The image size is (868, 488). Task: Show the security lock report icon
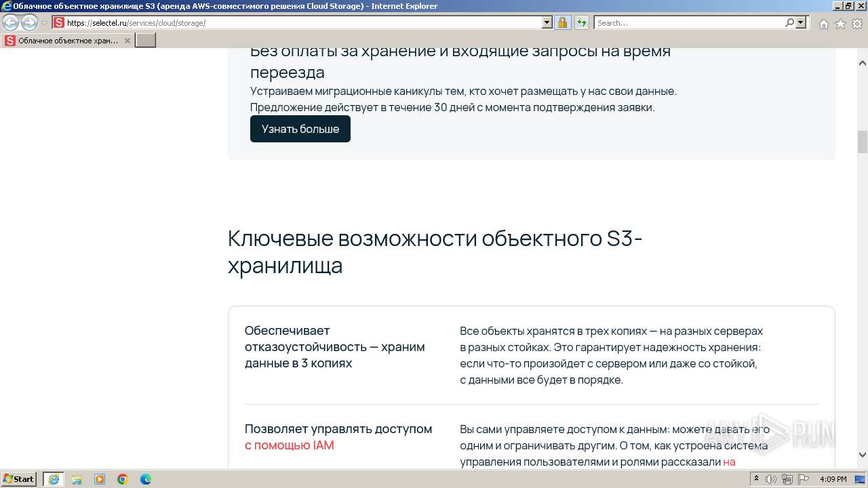pyautogui.click(x=563, y=22)
